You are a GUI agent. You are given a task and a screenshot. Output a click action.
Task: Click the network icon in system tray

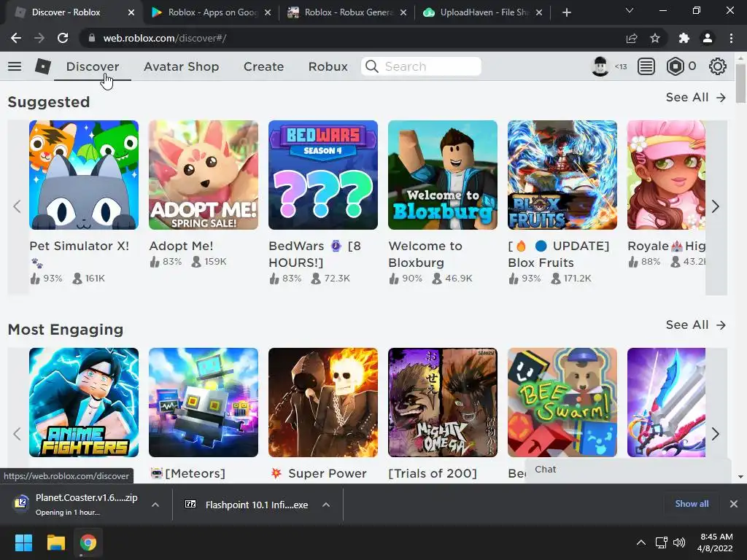(x=661, y=542)
